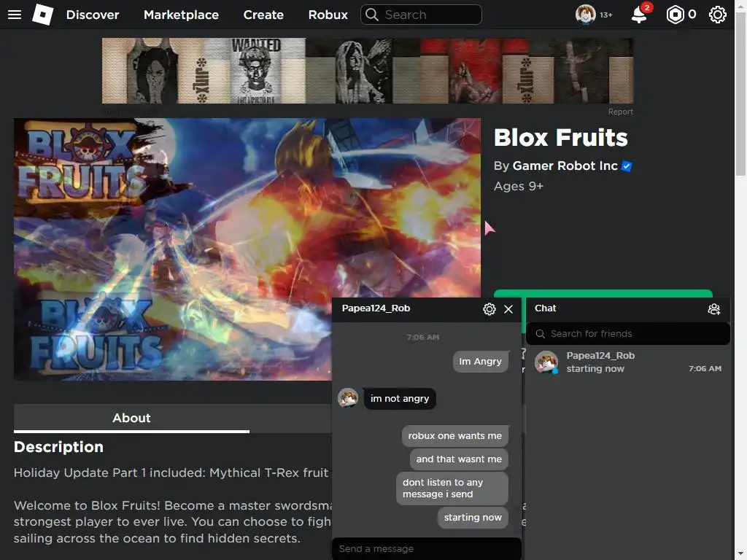This screenshot has width=747, height=560.
Task: Open Papea124_Rob conversation in chat list
Action: pyautogui.click(x=628, y=362)
